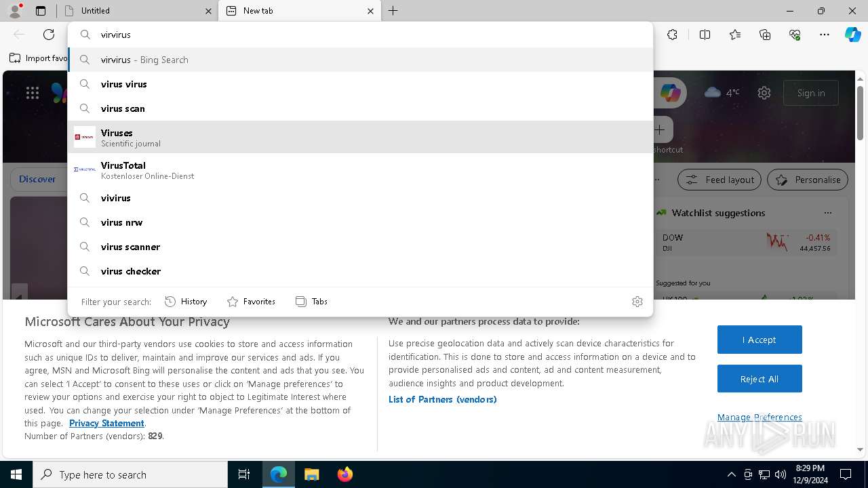
Task: Click the refresh page icon
Action: (49, 35)
